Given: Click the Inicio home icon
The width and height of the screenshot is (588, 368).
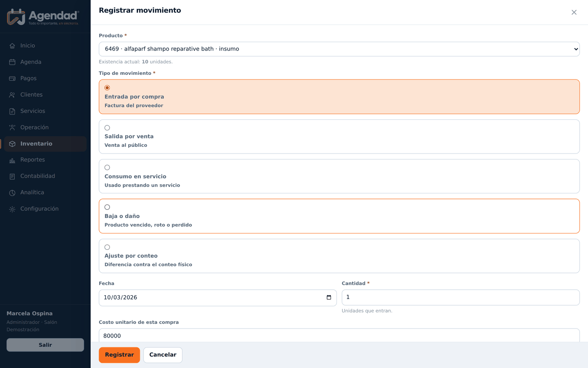Looking at the screenshot, I should click(12, 46).
